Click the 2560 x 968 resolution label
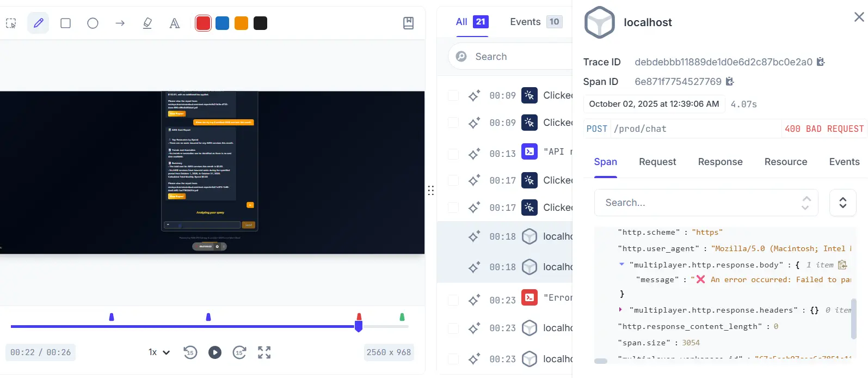The height and width of the screenshot is (378, 868). (389, 352)
